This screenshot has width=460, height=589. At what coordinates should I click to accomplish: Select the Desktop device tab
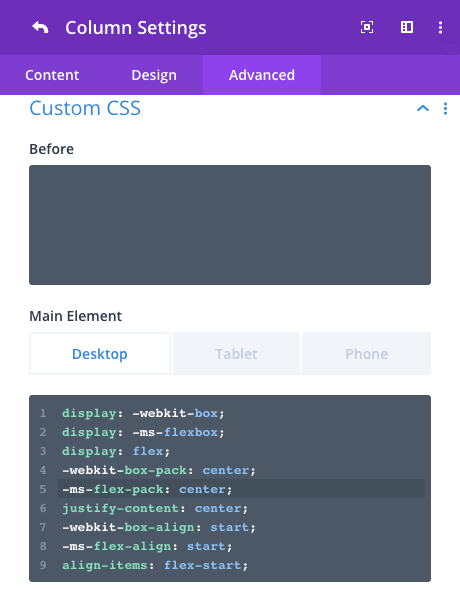(x=100, y=353)
